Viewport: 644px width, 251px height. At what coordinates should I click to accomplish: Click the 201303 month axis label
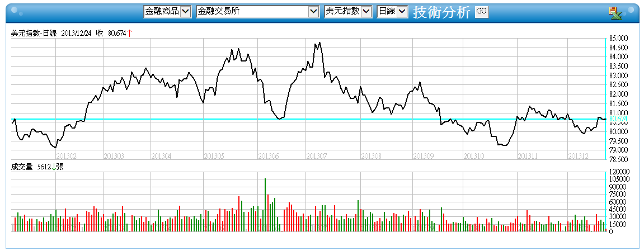click(x=114, y=156)
